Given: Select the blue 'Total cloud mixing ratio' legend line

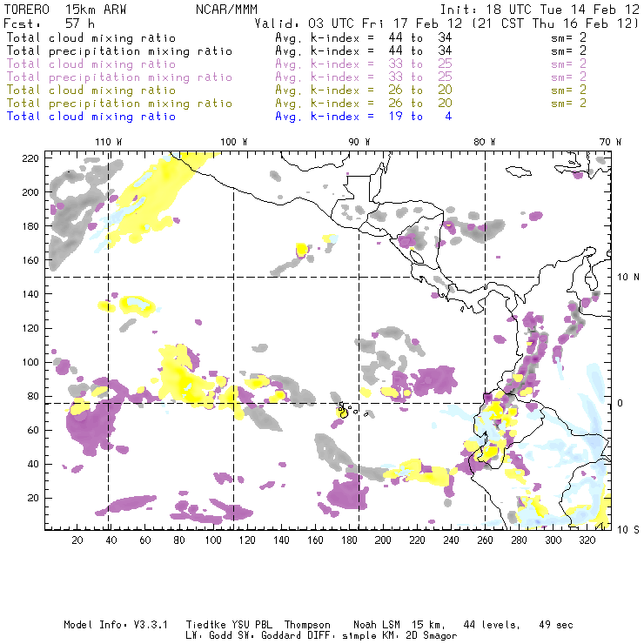Looking at the screenshot, I should [x=91, y=117].
